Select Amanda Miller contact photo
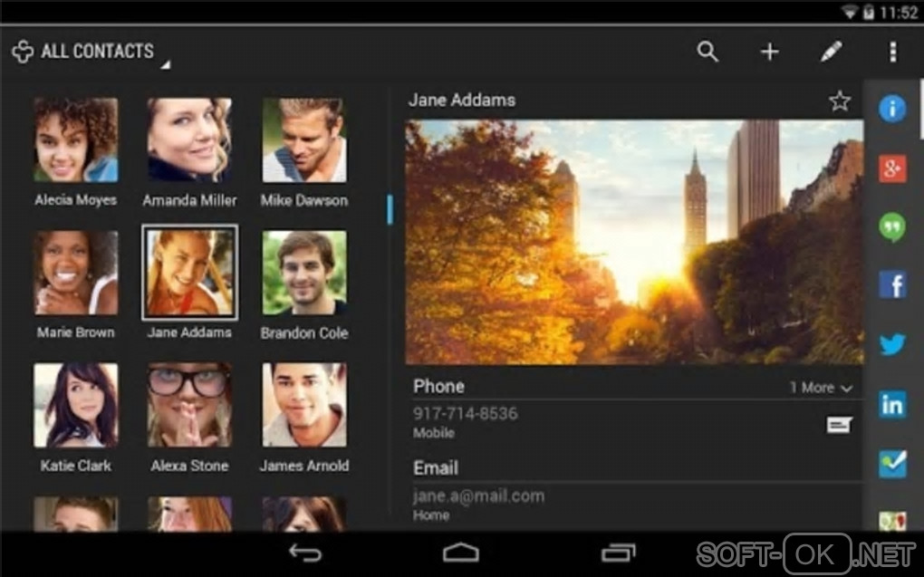This screenshot has width=924, height=577. click(x=189, y=139)
